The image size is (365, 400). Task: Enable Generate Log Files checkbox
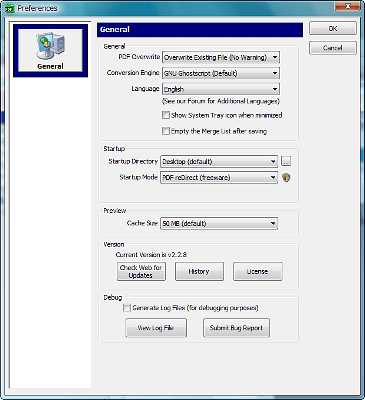pos(127,308)
